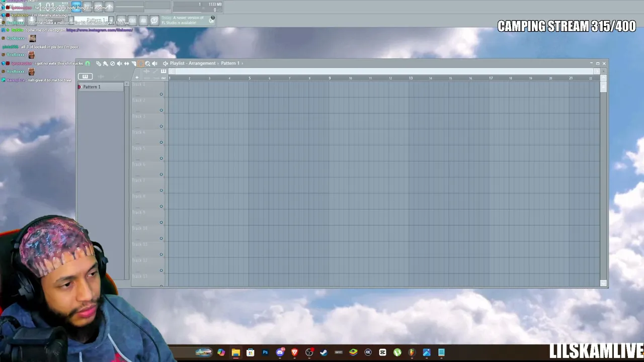Viewport: 644px width, 362px height.
Task: Select the Slip tool in Playlist toolbar
Action: tap(127, 63)
